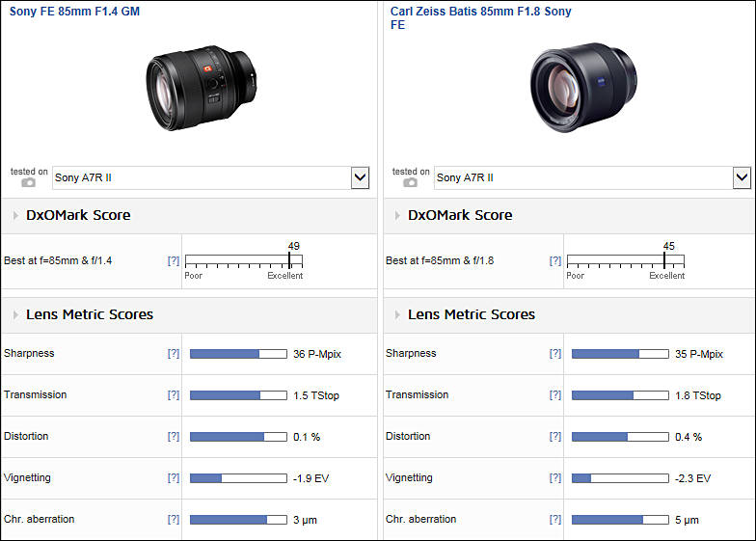Open help for Sony 'Best at f=85mm & f/1.4'
The width and height of the screenshot is (756, 541).
coord(174,260)
